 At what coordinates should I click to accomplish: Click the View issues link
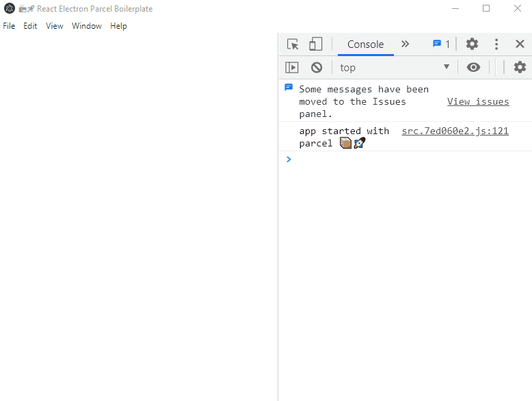(478, 101)
